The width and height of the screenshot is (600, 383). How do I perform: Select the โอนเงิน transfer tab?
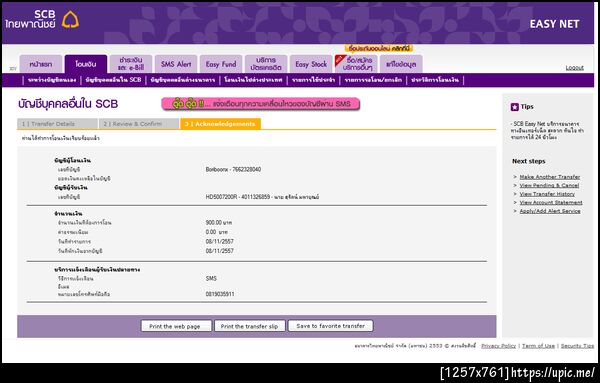click(86, 64)
